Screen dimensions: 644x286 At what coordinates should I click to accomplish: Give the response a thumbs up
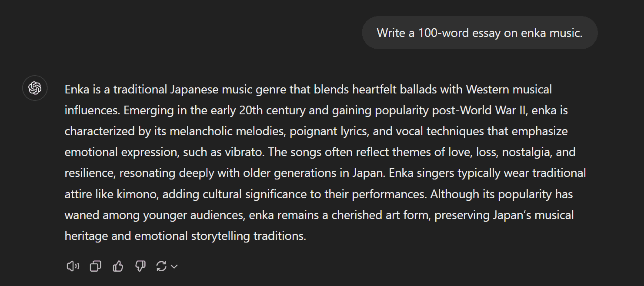118,266
